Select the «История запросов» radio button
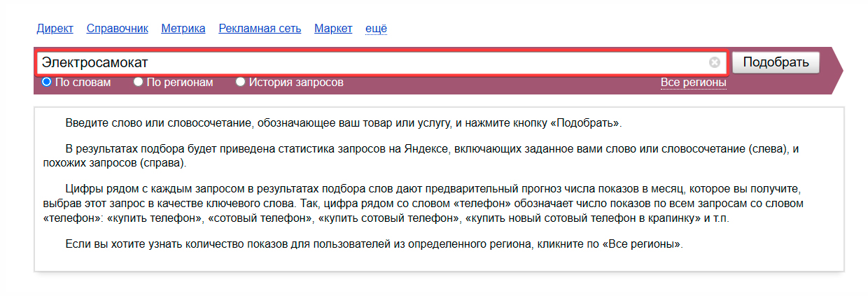868x296 pixels. [240, 82]
